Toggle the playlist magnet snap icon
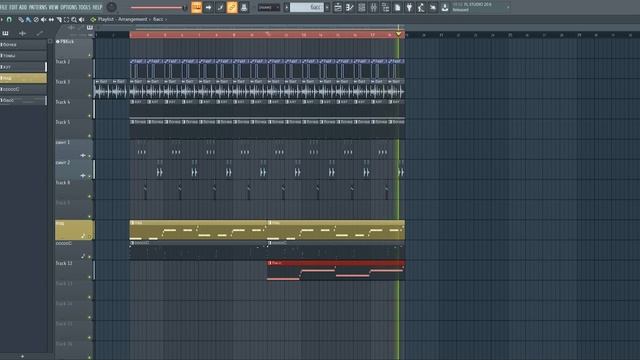The width and height of the screenshot is (640, 360). [x=9, y=19]
